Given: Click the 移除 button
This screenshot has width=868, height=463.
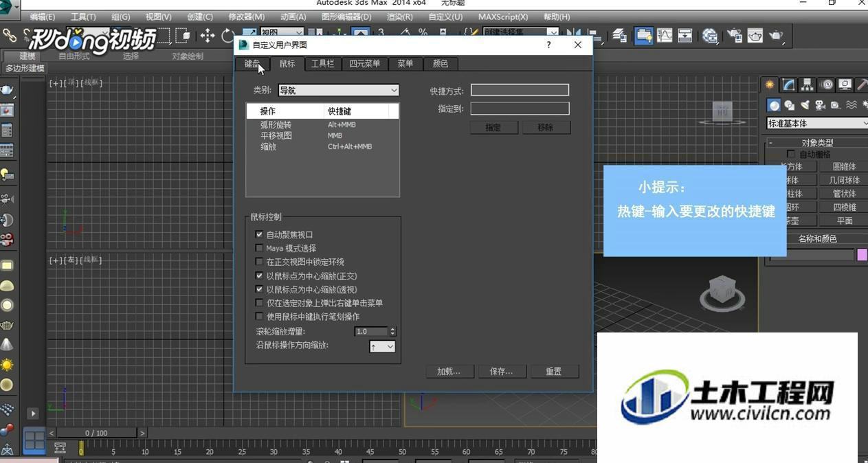Looking at the screenshot, I should [x=546, y=128].
